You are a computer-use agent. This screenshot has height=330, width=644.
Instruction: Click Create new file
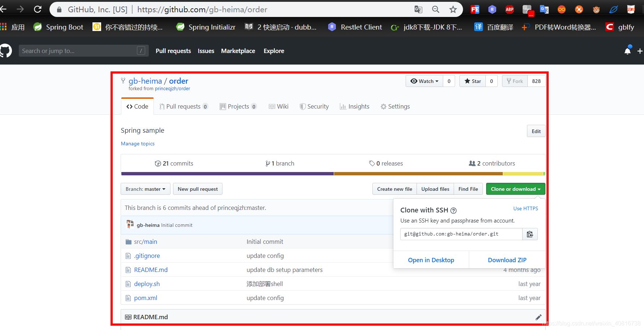394,189
